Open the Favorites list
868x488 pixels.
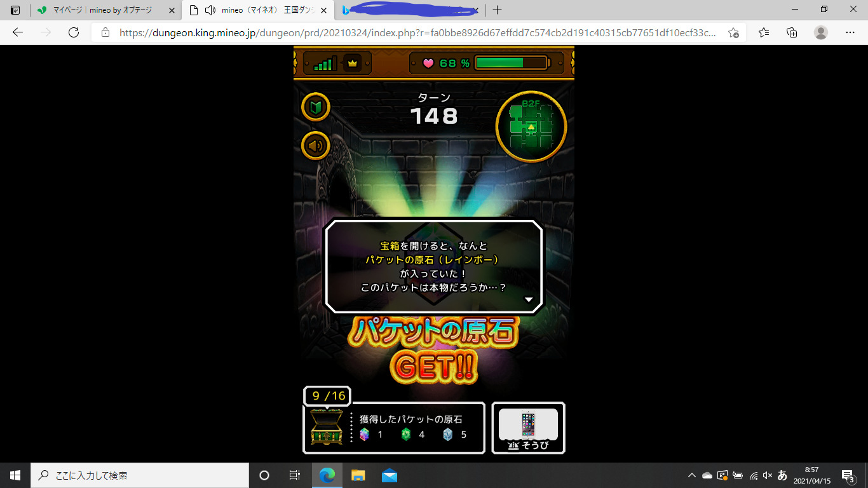[764, 32]
